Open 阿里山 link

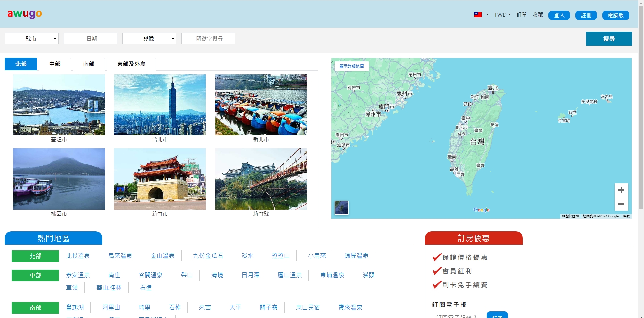click(x=111, y=308)
